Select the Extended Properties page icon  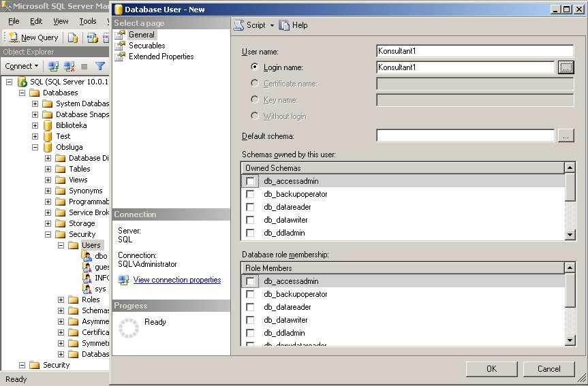120,57
